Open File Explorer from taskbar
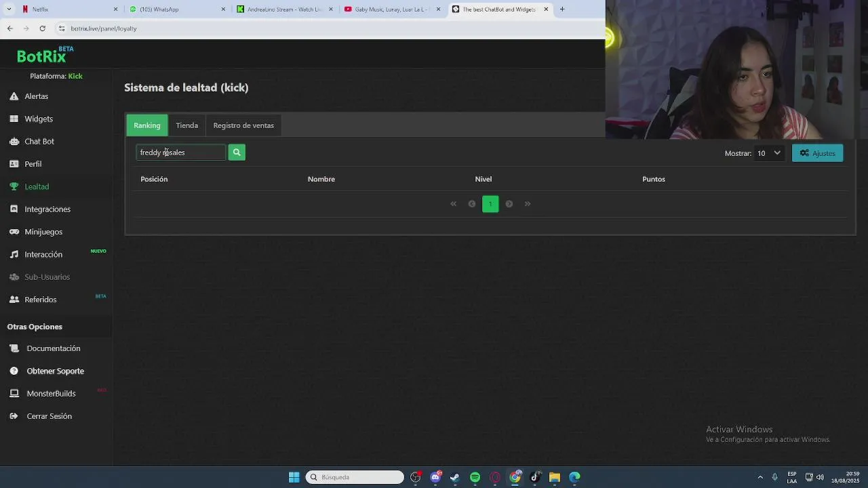 pos(555,477)
